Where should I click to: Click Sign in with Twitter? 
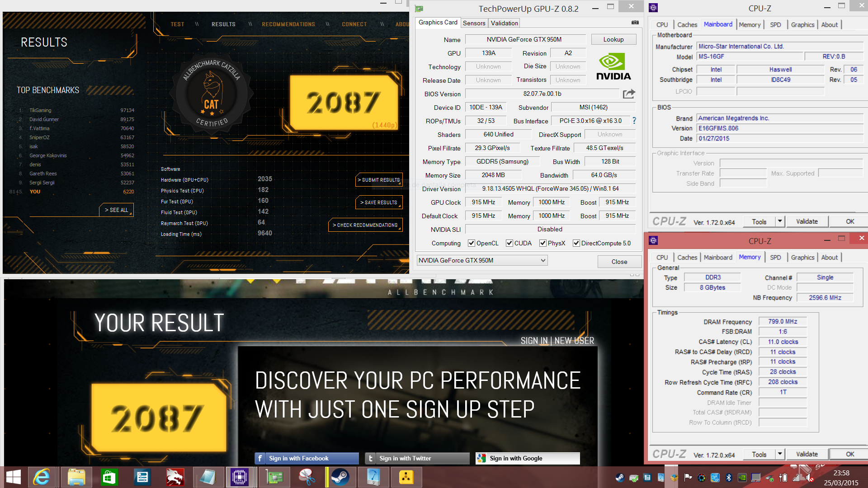pos(417,458)
